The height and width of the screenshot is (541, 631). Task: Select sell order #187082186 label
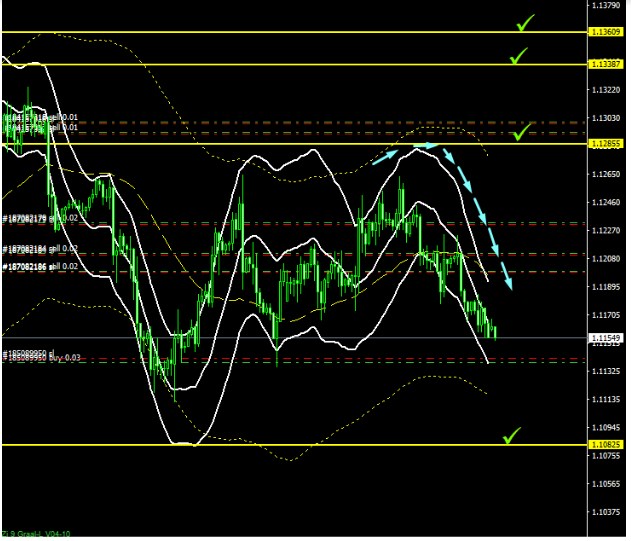tap(40, 267)
